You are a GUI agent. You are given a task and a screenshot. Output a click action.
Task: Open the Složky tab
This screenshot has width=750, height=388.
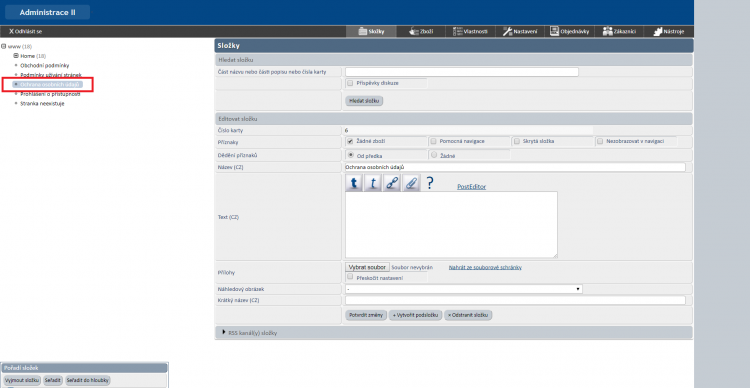pos(371,32)
